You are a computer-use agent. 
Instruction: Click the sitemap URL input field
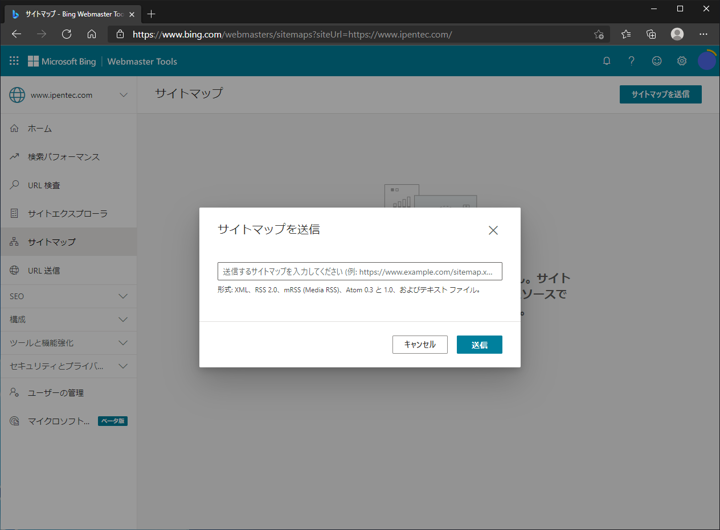coord(360,271)
